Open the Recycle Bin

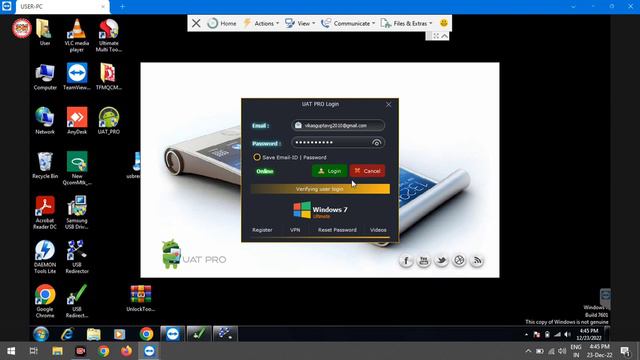(x=45, y=165)
